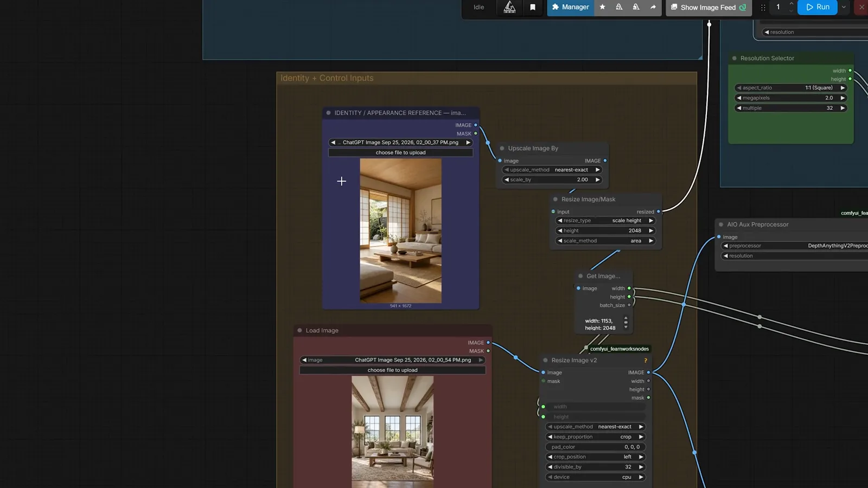Click the Identity + Control Inputs group title
Image resolution: width=868 pixels, height=488 pixels.
coord(327,78)
